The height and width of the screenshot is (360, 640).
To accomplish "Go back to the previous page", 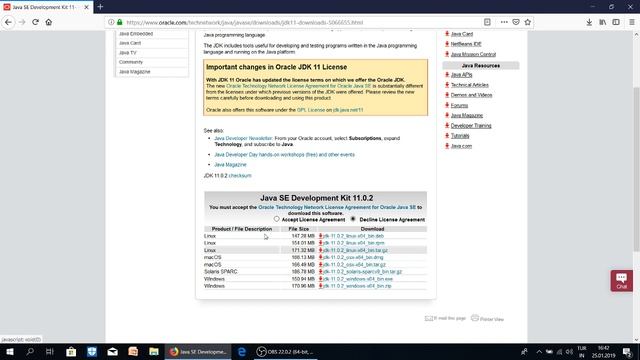I will pos(8,22).
